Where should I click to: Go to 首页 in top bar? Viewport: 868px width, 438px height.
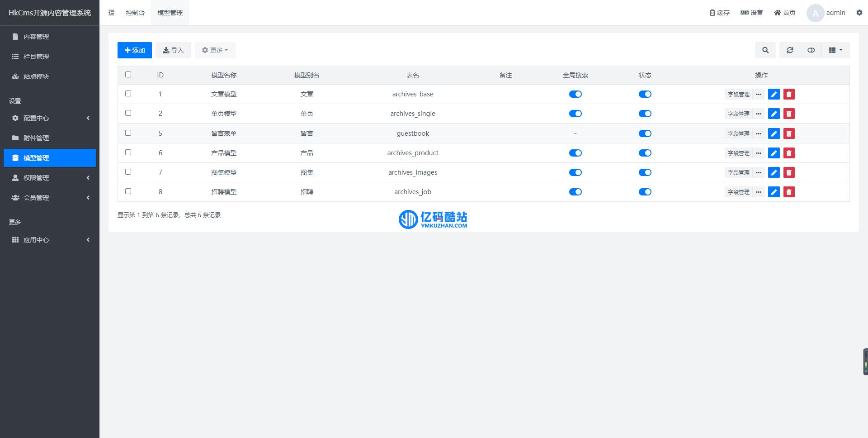coord(784,13)
